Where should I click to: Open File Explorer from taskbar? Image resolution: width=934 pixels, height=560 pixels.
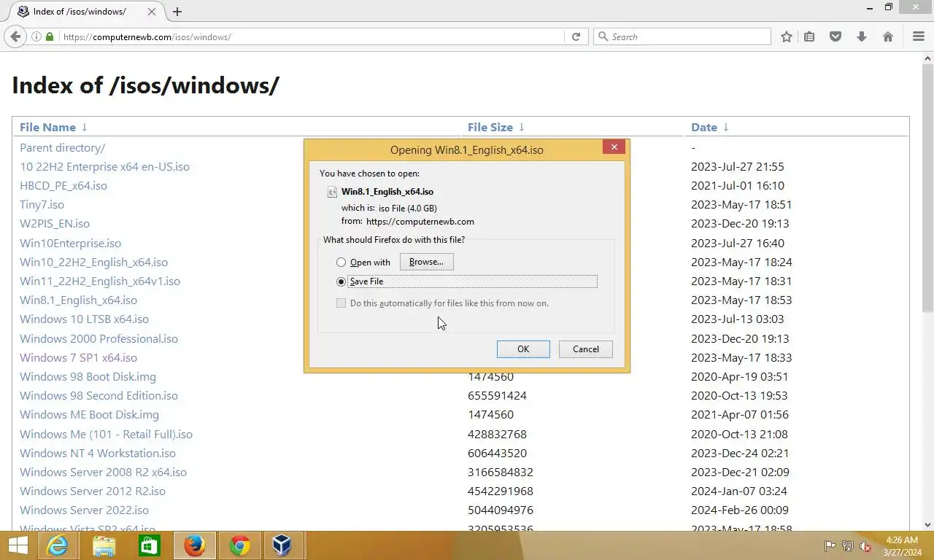click(104, 545)
